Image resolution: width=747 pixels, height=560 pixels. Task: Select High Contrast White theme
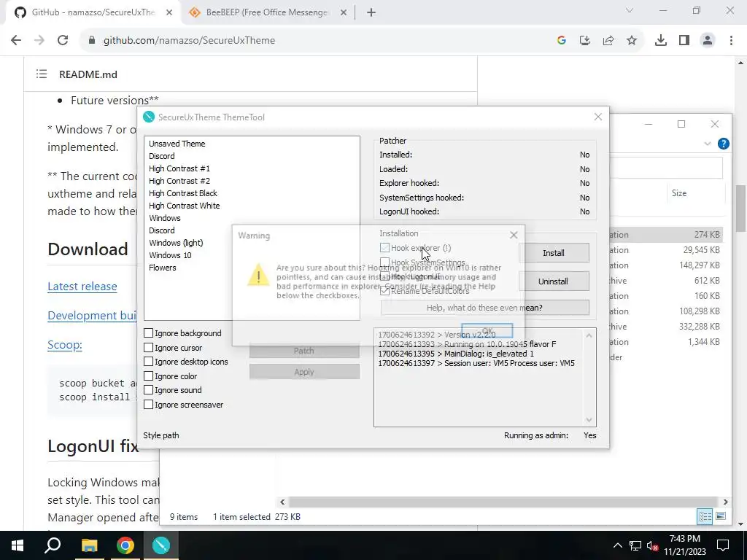(185, 205)
